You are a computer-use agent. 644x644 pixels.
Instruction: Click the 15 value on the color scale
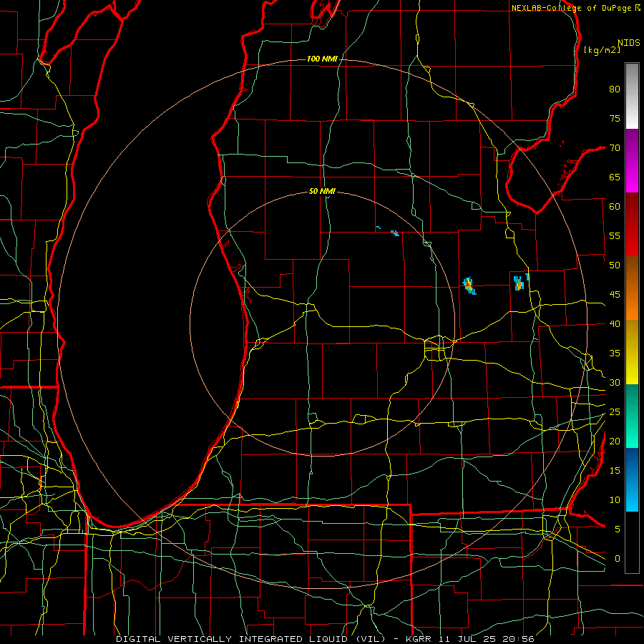[615, 471]
